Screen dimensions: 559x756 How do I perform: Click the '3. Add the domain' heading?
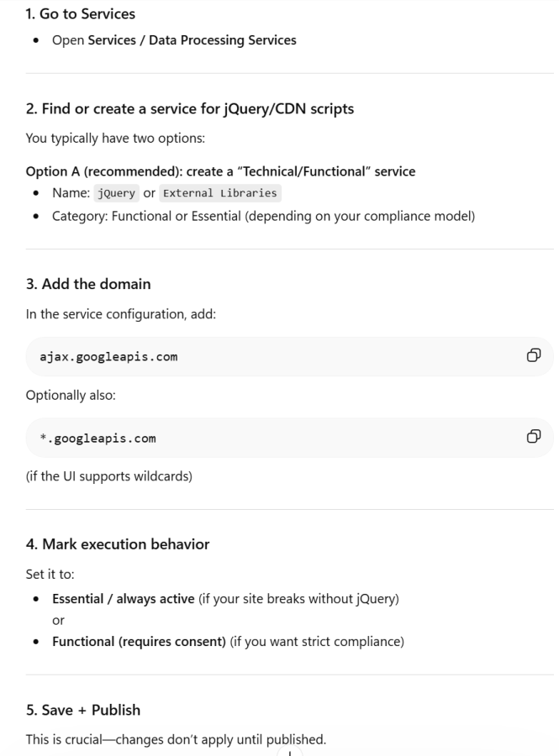click(x=88, y=284)
